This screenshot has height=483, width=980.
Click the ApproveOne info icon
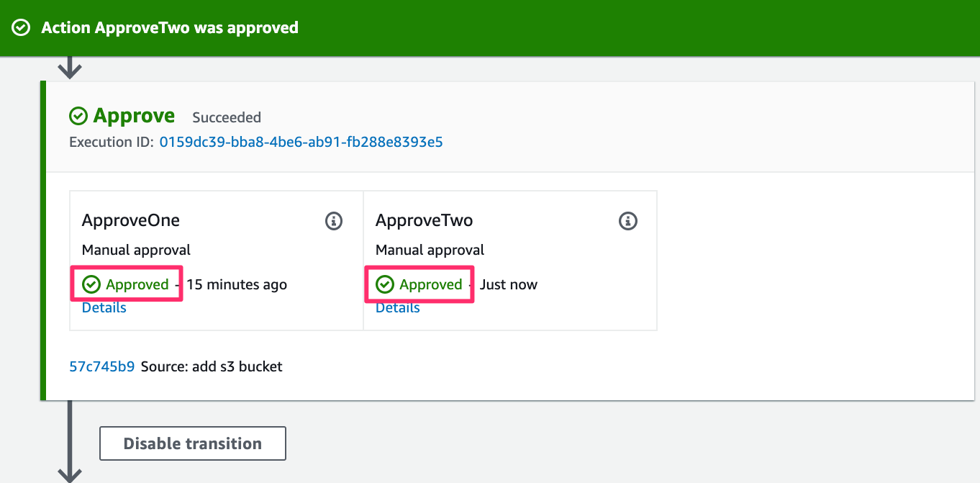click(x=334, y=220)
